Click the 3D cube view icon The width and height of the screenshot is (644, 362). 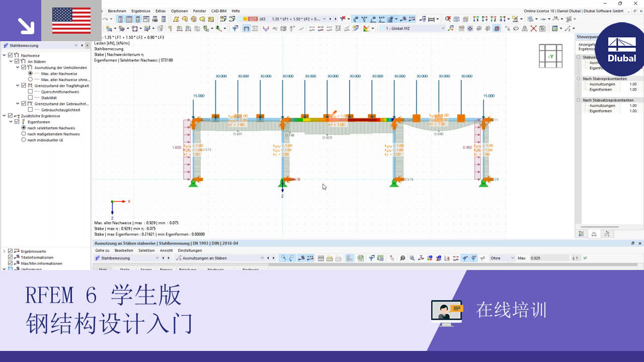click(456, 19)
